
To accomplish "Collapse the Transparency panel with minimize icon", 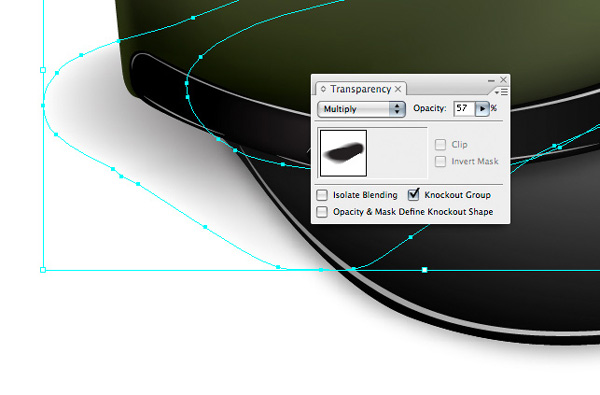I will click(x=491, y=80).
